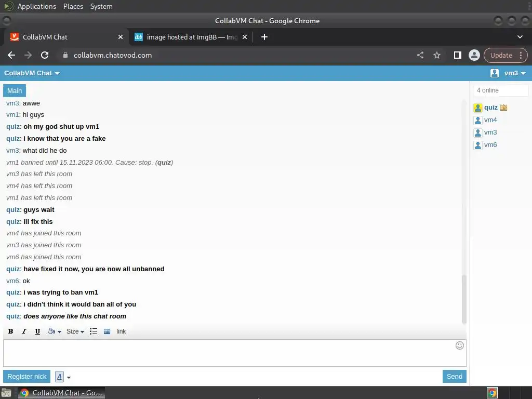Click the Register nick button
This screenshot has height=399, width=532.
27,376
